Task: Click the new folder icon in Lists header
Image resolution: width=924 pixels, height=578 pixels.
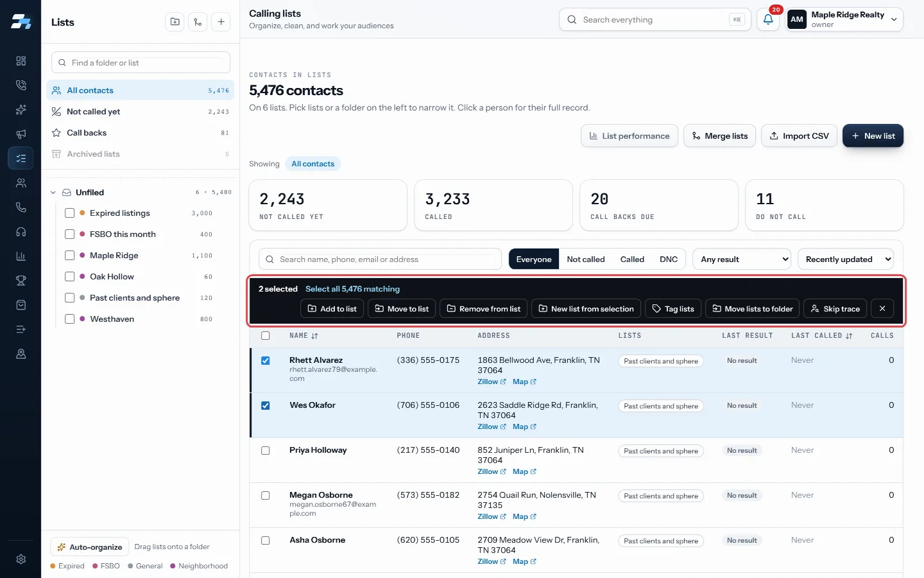Action: tap(175, 22)
